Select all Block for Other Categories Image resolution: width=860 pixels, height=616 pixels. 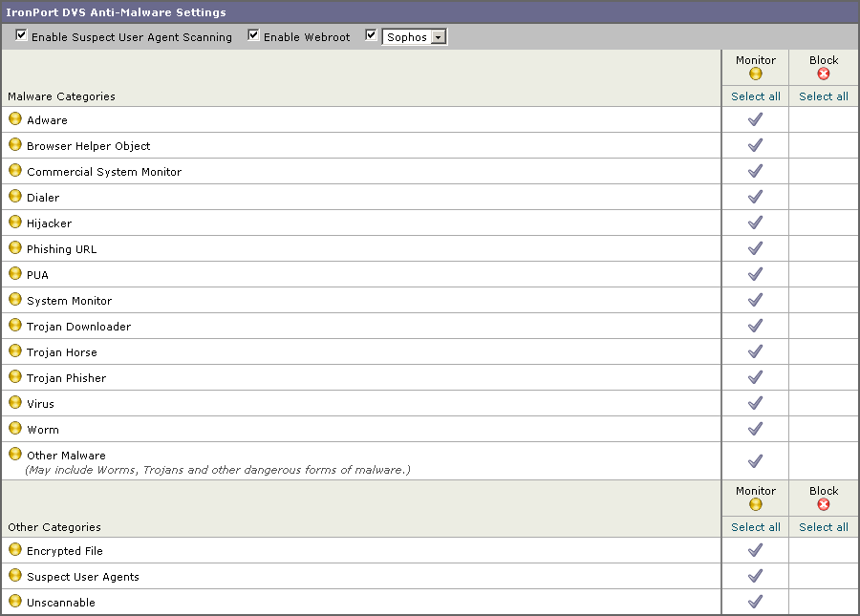824,527
